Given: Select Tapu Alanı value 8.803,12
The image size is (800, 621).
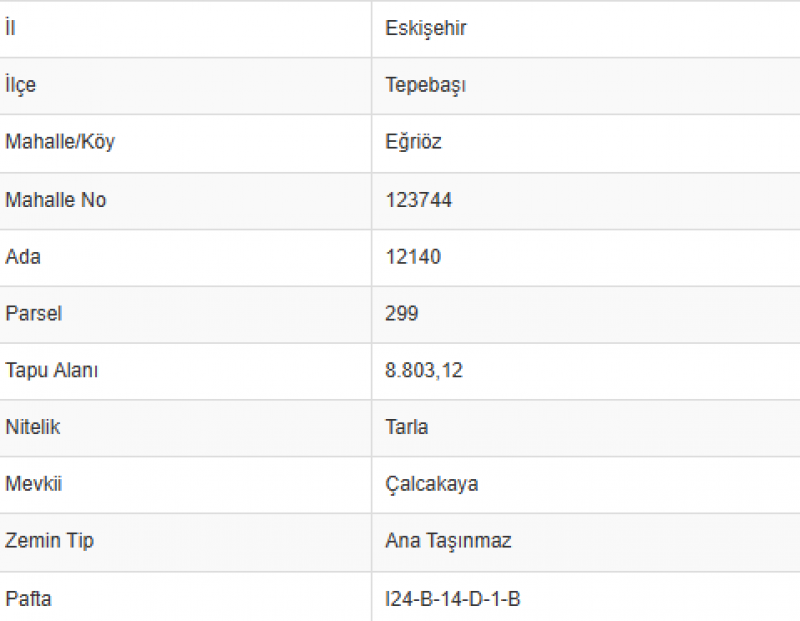Looking at the screenshot, I should pos(424,370).
